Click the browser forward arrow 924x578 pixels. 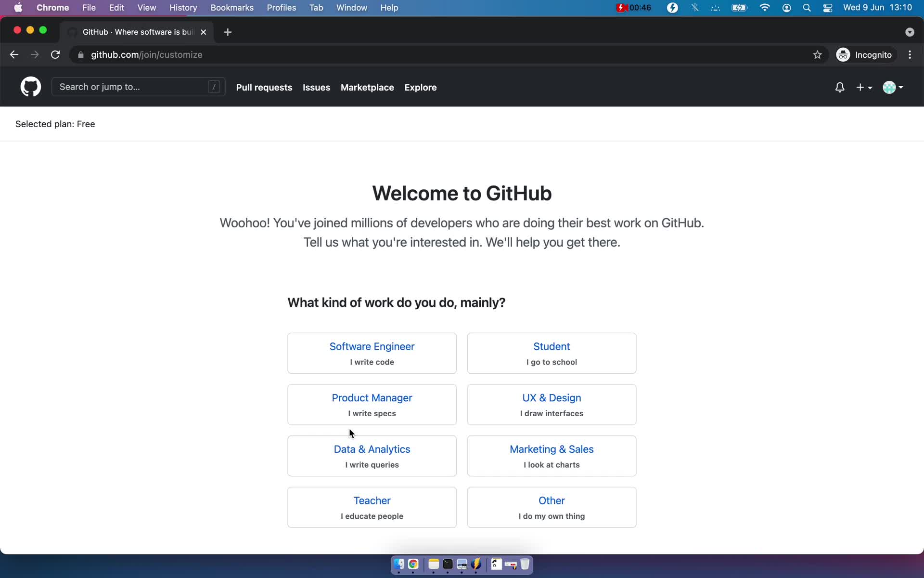point(35,55)
